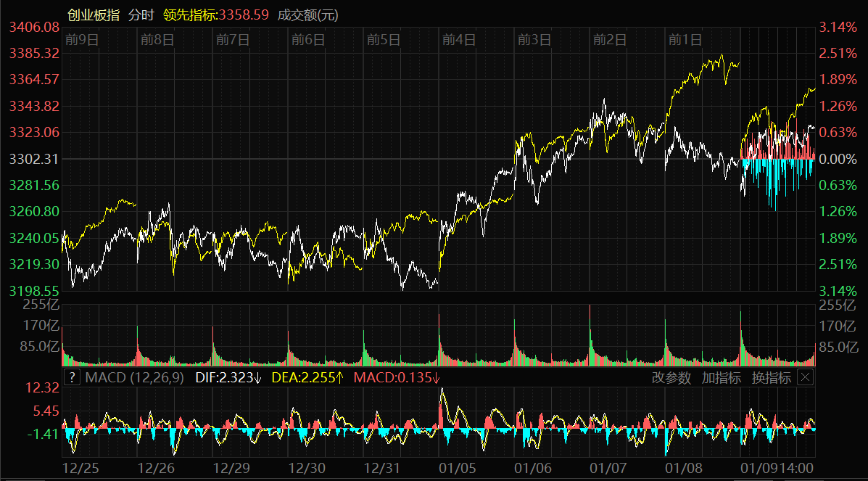Close the MACD indicator panel
The height and width of the screenshot is (481, 868).
[805, 377]
